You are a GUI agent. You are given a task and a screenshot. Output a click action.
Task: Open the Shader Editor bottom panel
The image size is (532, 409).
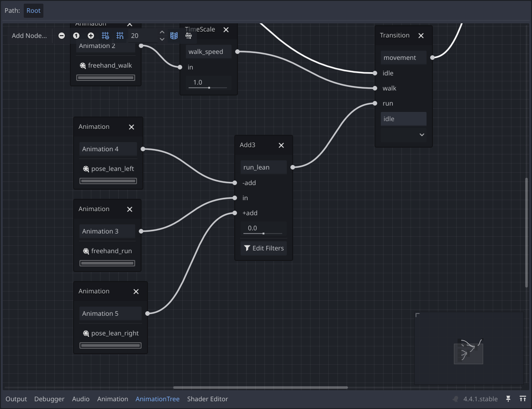point(207,399)
